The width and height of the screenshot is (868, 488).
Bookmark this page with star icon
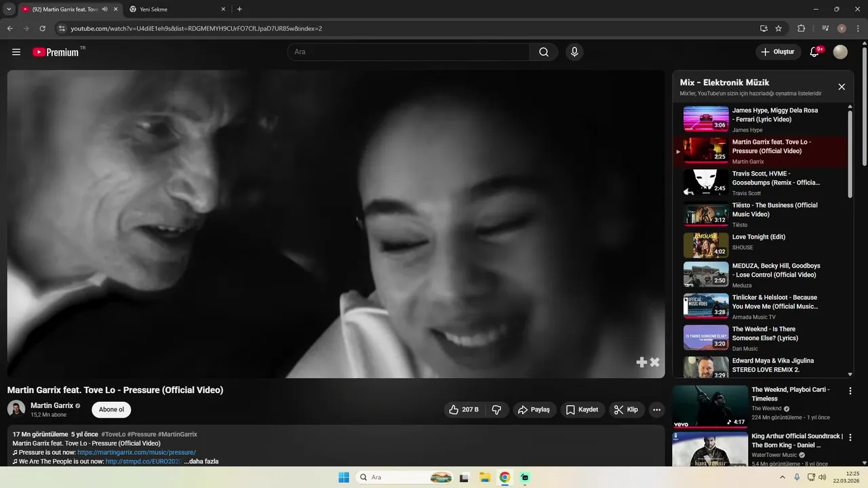(778, 28)
